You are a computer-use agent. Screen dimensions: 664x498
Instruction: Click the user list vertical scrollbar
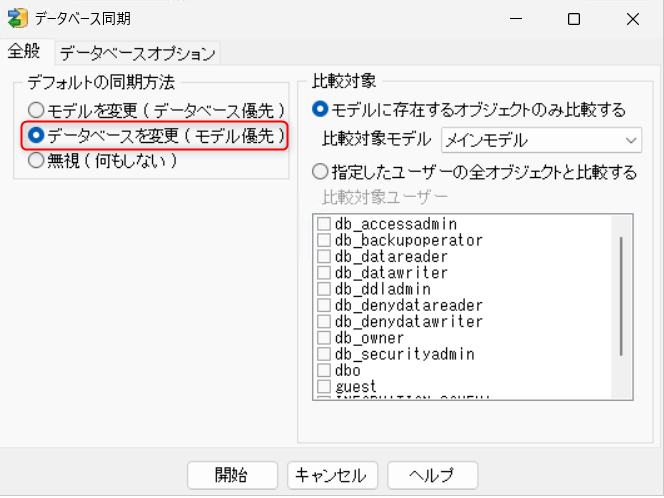click(621, 296)
